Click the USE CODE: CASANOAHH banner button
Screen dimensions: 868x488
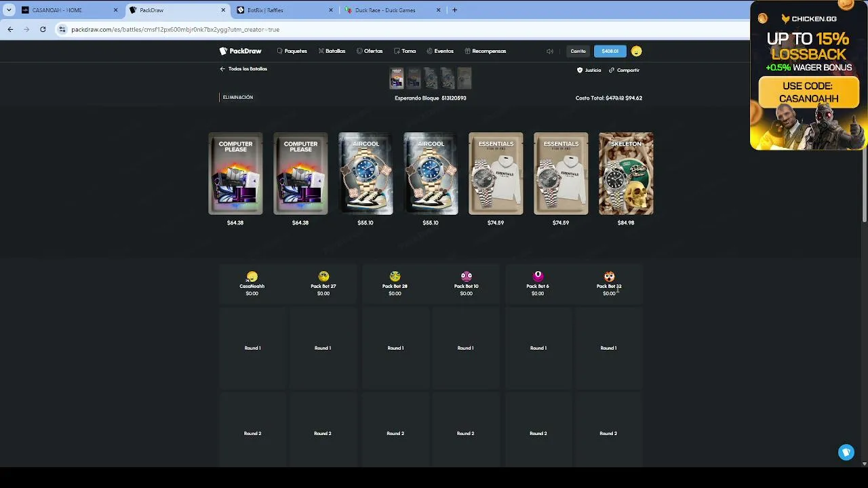[809, 92]
